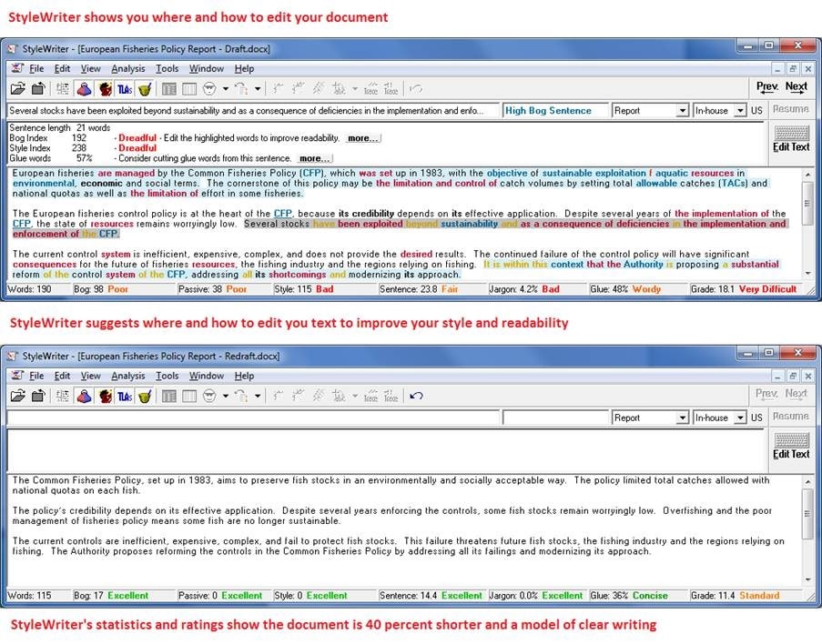Viewport: 822px width, 644px height.
Task: Click scroll-down arrow in Draft text pane
Action: 807,274
